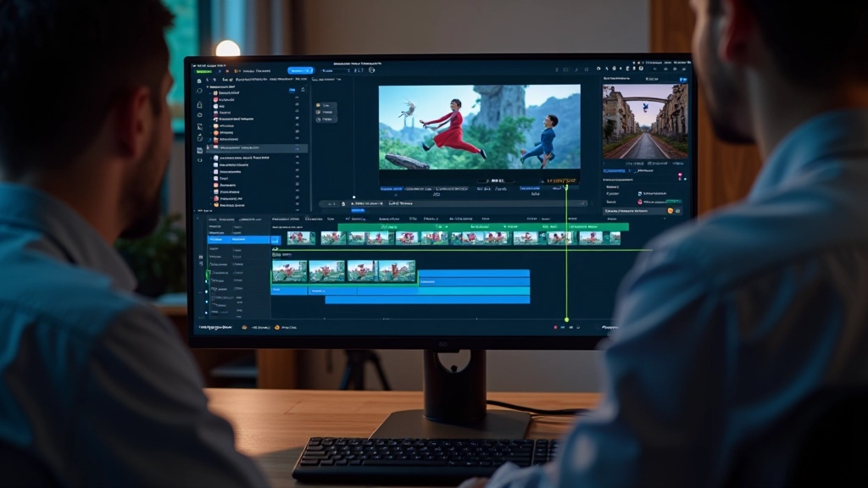Click the round icon right of the toolbar field
The height and width of the screenshot is (488, 868).
[372, 70]
